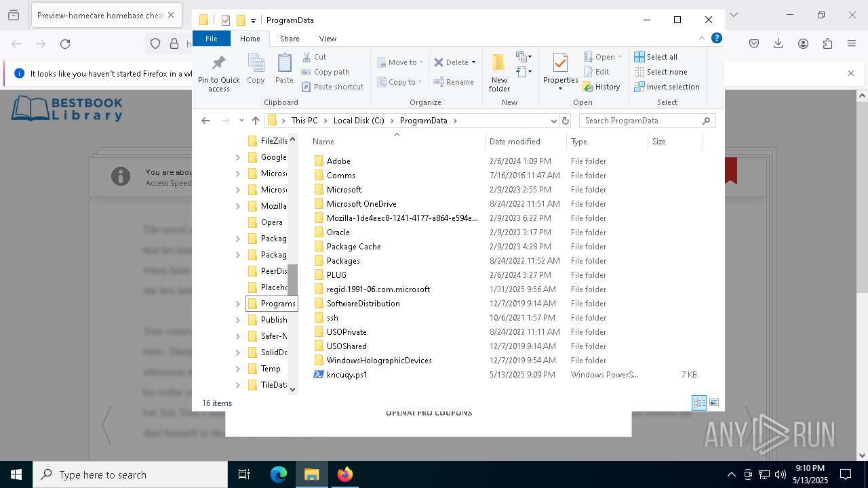This screenshot has width=868, height=488.
Task: Switch to Large icons view
Action: click(713, 403)
